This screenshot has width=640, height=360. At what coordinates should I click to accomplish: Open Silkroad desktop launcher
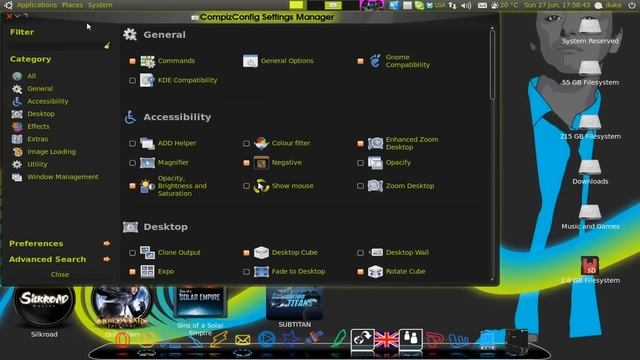(44, 301)
